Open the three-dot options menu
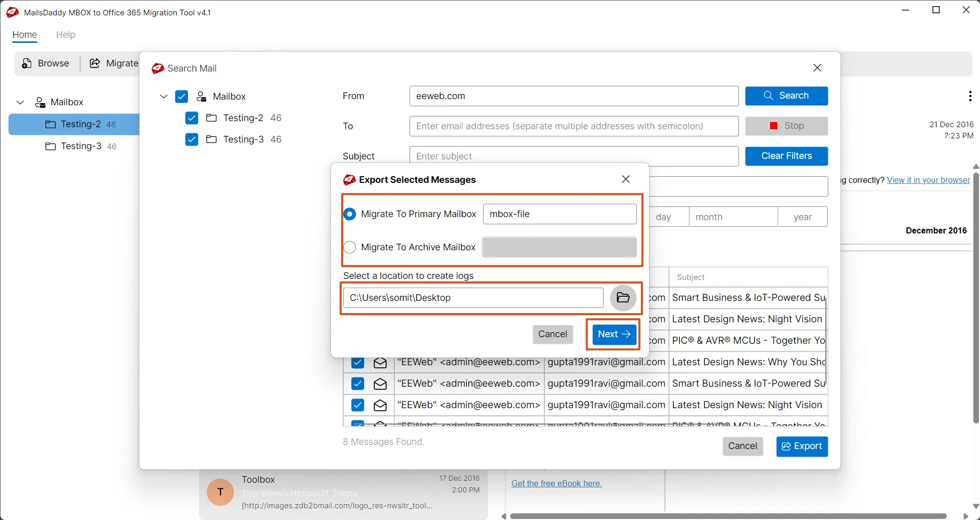980x520 pixels. coord(969,96)
